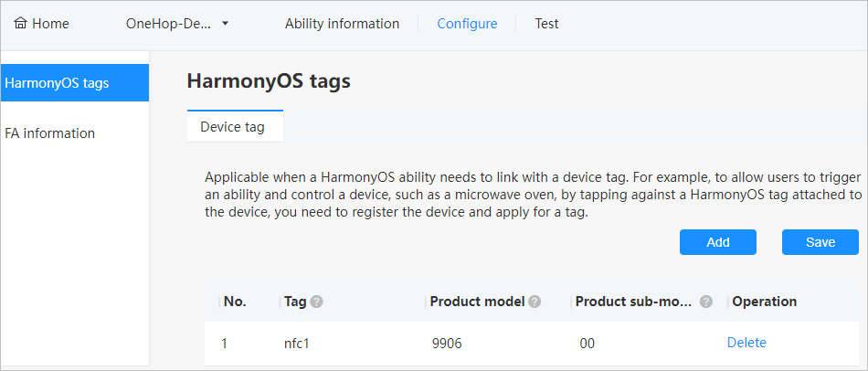
Task: Click the Product model column header
Action: click(477, 302)
